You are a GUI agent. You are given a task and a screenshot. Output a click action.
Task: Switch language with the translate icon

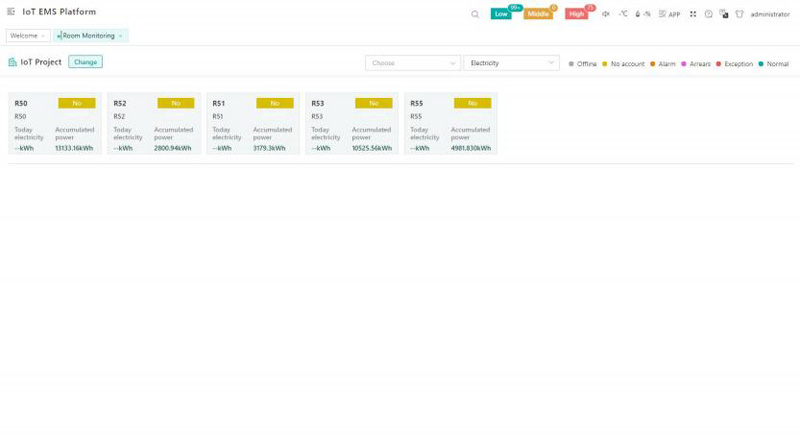(724, 14)
